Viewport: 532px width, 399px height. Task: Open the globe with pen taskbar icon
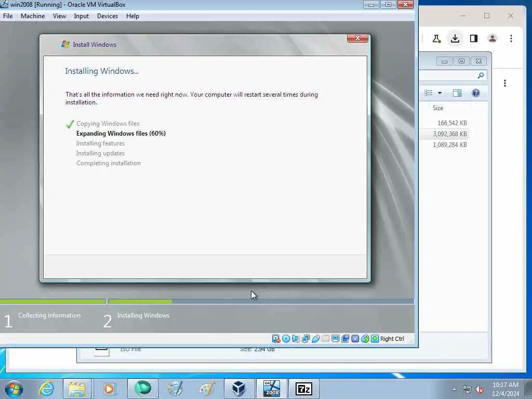coord(175,389)
